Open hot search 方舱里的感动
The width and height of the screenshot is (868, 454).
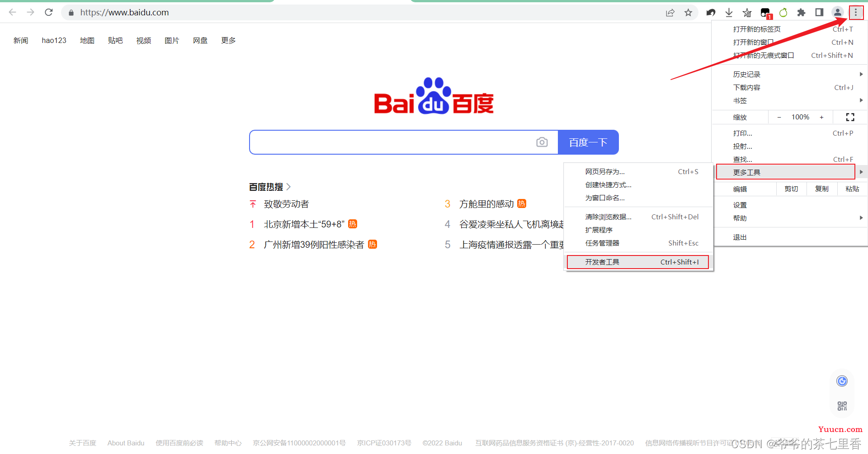(486, 204)
